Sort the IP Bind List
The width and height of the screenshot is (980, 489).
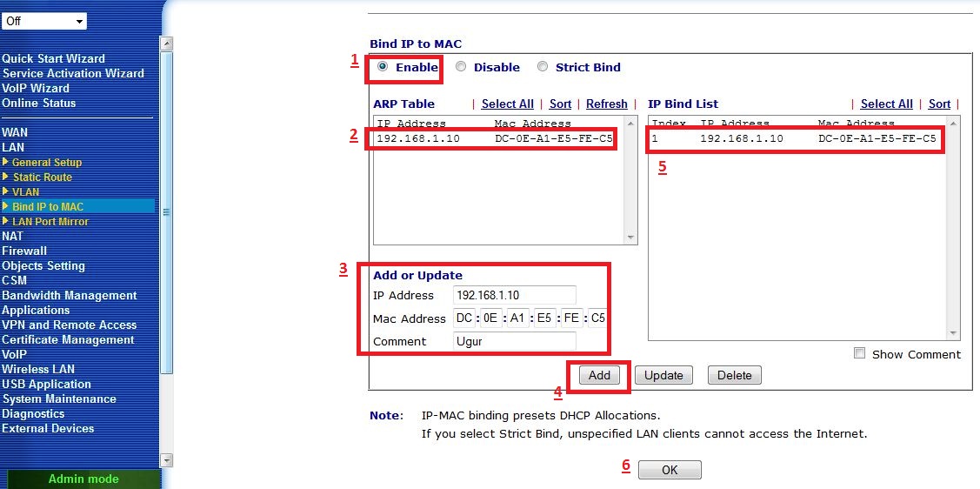point(939,104)
